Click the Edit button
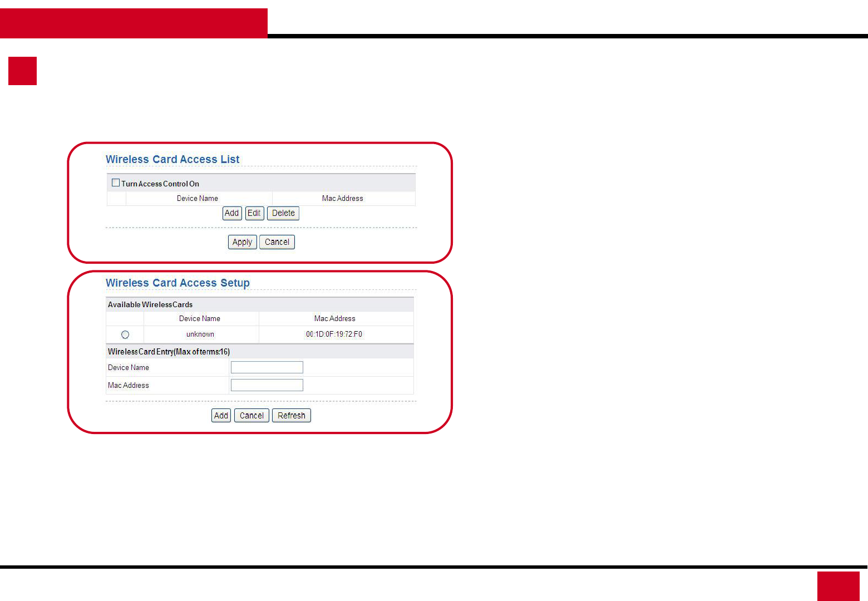 [254, 213]
